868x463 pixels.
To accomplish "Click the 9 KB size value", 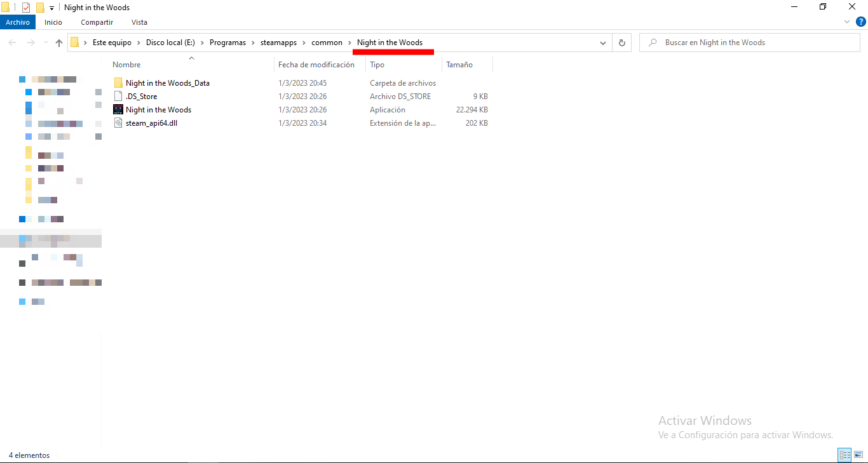I will pos(480,96).
